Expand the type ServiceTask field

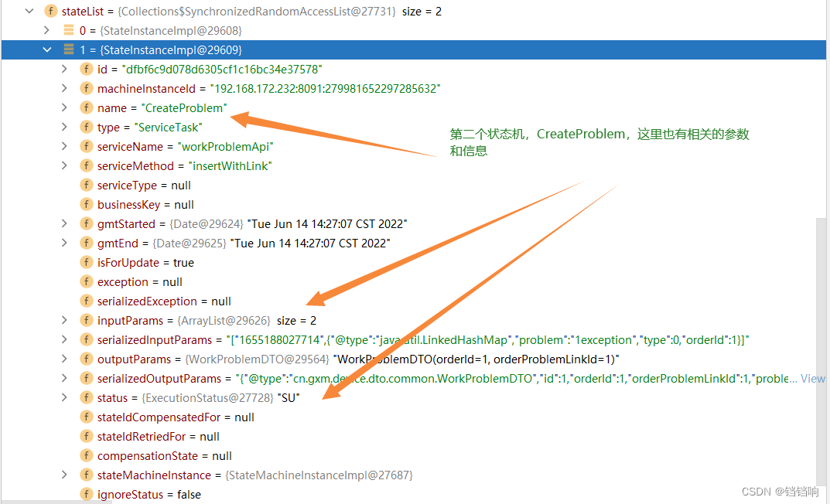point(64,127)
